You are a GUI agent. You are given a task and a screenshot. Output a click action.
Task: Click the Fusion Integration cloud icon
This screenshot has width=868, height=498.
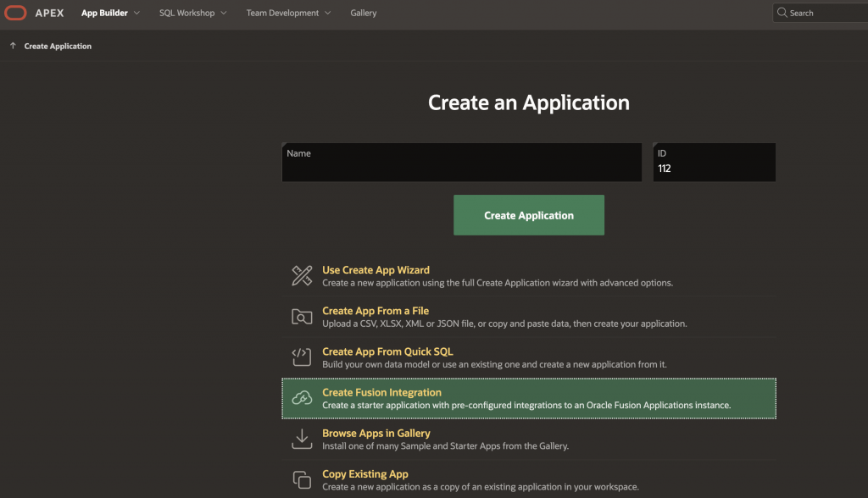click(302, 398)
